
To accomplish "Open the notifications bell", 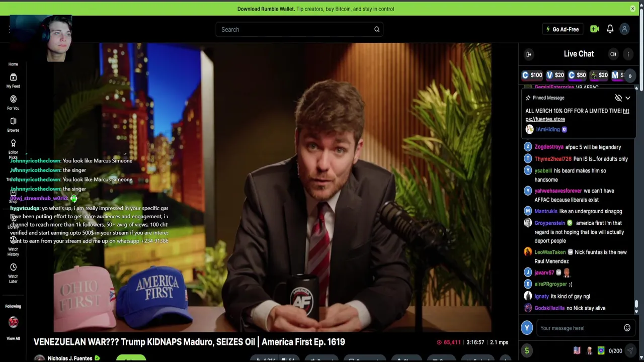I will point(610,29).
